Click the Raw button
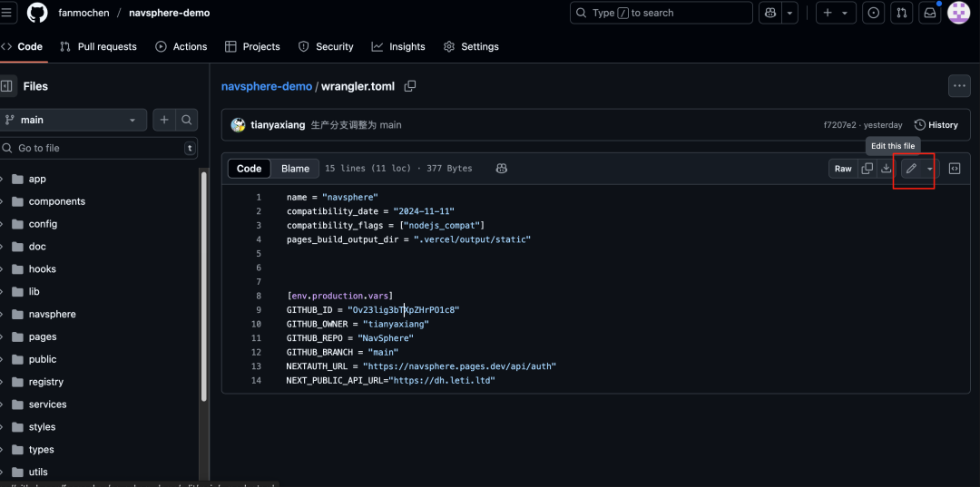Screen dimensions: 980x487 843,169
